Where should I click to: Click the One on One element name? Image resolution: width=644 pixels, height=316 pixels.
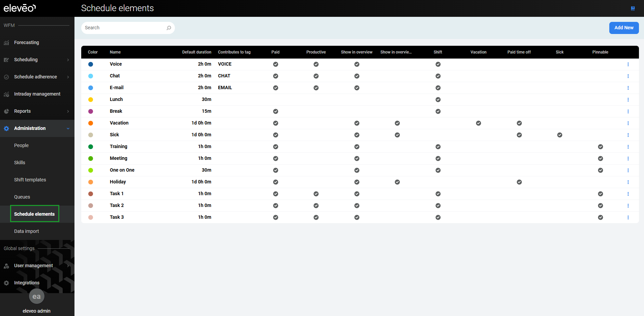click(122, 170)
